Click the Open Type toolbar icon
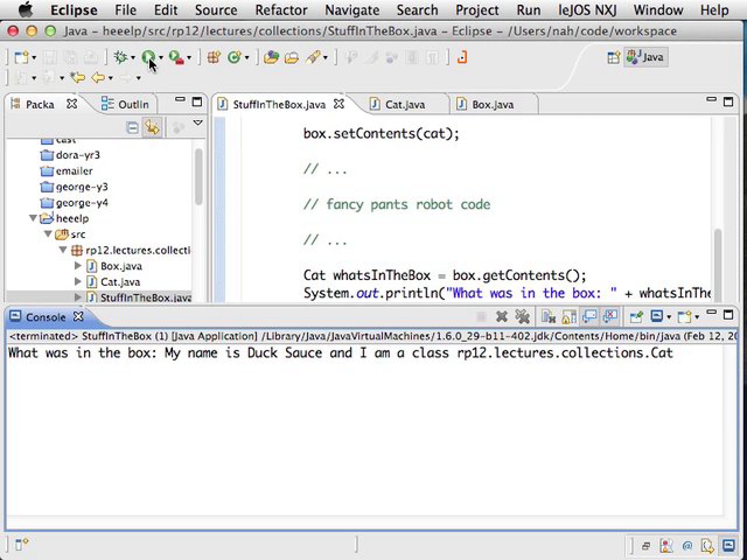The width and height of the screenshot is (747, 560). [x=271, y=57]
